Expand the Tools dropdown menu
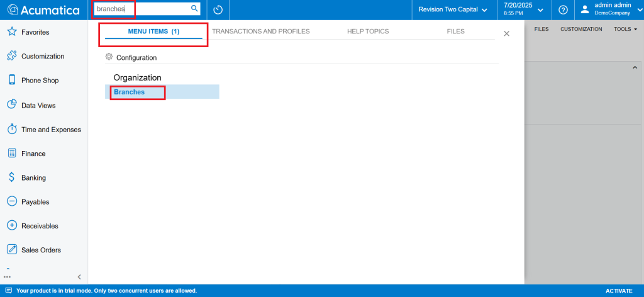This screenshot has height=297, width=644. [625, 29]
